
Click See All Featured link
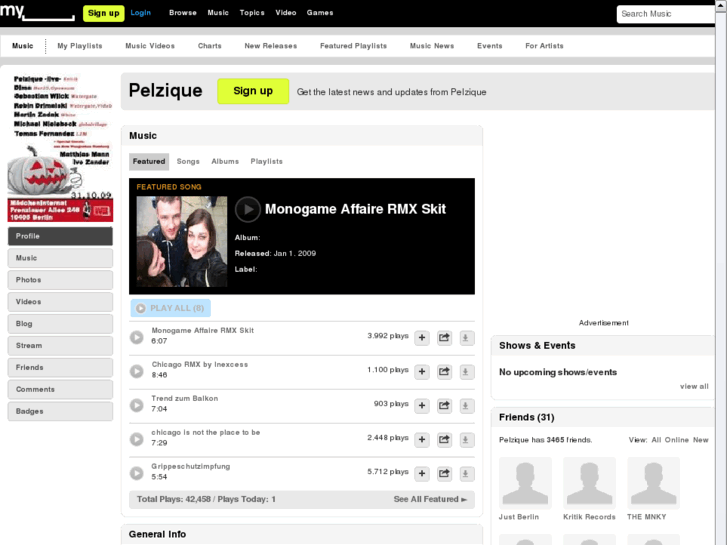(x=430, y=500)
